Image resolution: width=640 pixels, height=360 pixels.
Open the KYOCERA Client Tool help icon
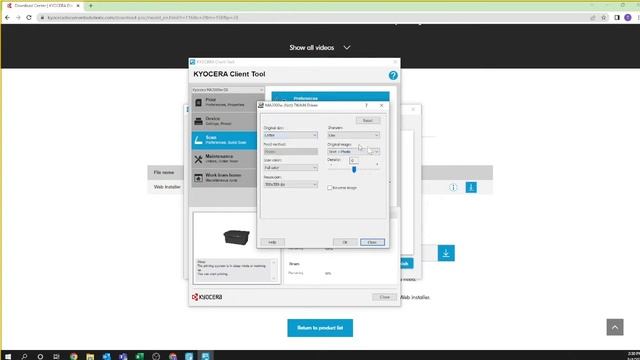[x=393, y=75]
